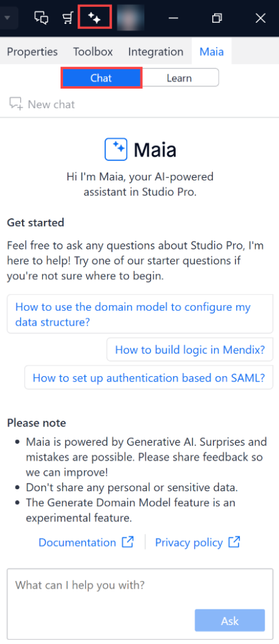Switch the toggle to Chat mode
Screen dimensions: 279x644
[x=101, y=78]
